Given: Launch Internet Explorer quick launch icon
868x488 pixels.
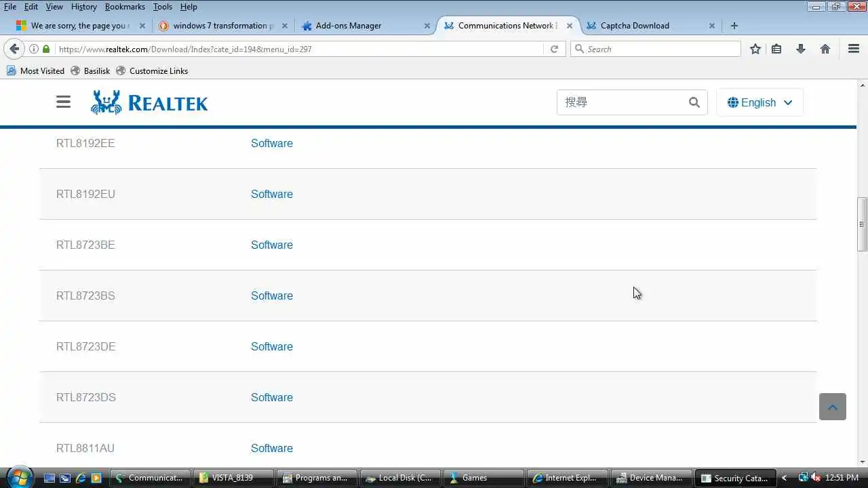Looking at the screenshot, I should (81, 478).
